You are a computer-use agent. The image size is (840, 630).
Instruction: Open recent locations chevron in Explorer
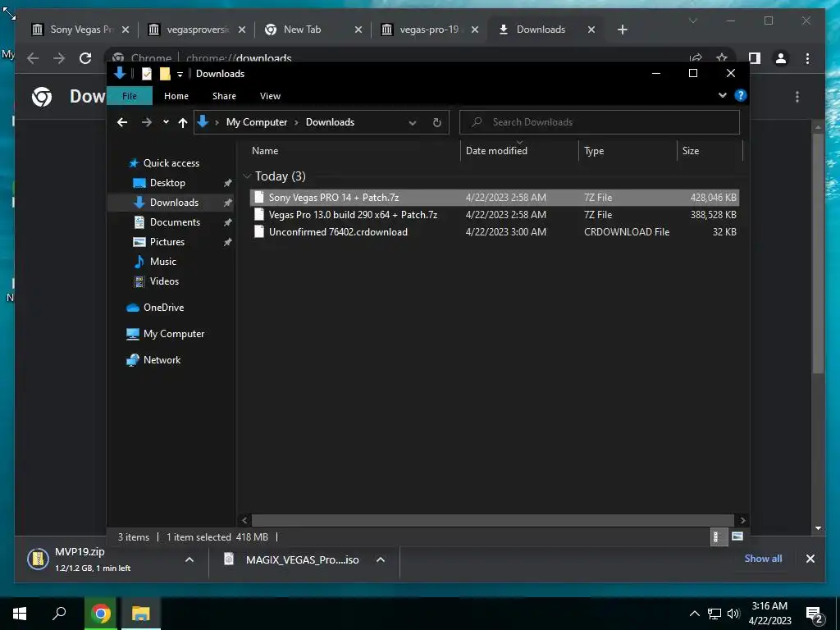pyautogui.click(x=166, y=122)
